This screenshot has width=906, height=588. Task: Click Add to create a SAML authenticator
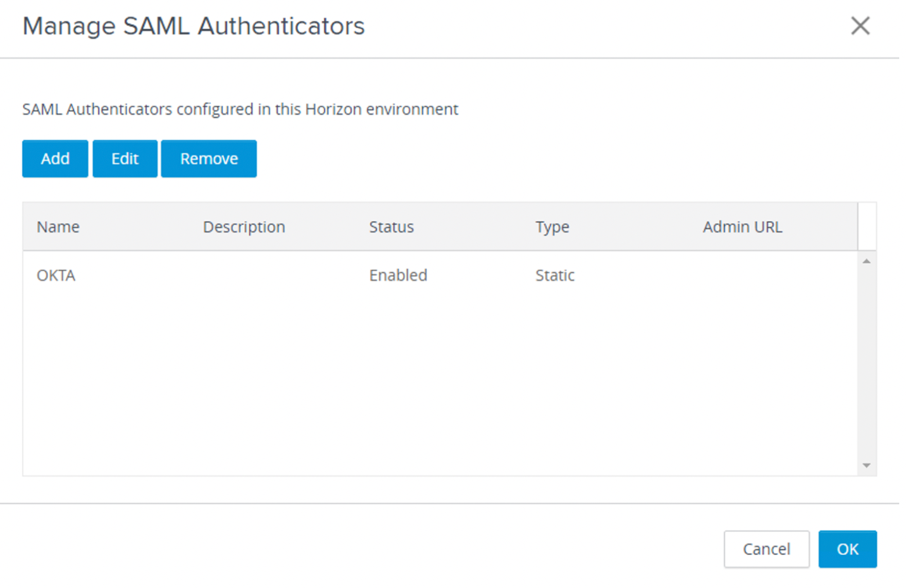coord(55,159)
